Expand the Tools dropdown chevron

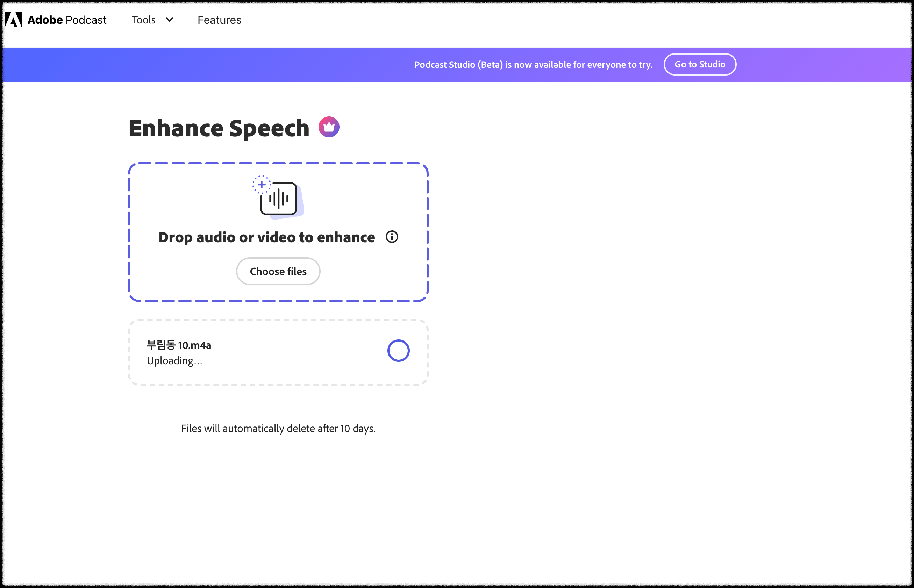[170, 20]
